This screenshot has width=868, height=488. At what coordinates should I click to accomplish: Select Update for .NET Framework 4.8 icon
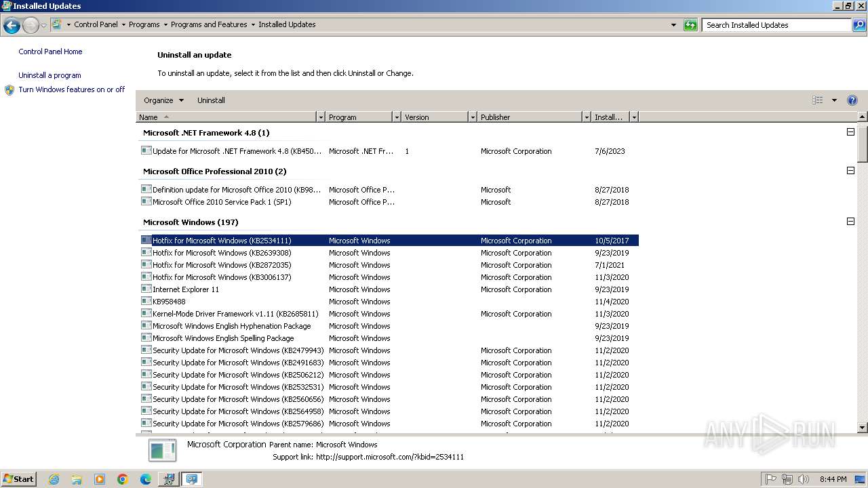click(x=146, y=150)
